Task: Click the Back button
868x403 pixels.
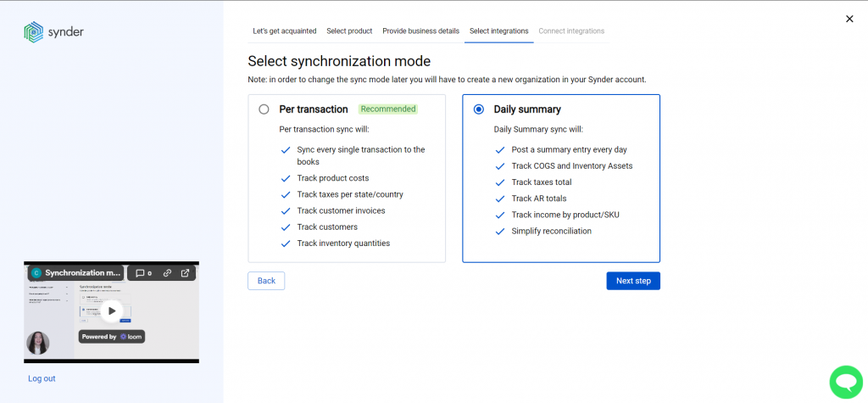Action: (266, 281)
